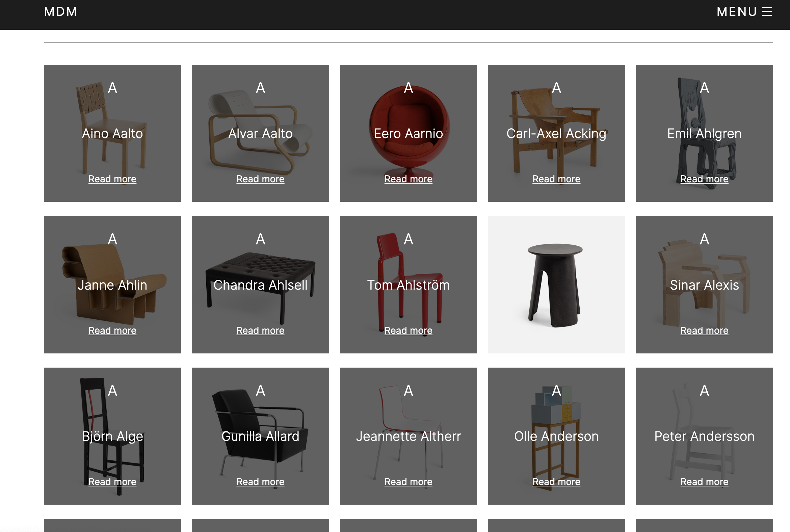Image resolution: width=790 pixels, height=532 pixels.
Task: Open Read more under Aino Aalto
Action: coord(112,179)
